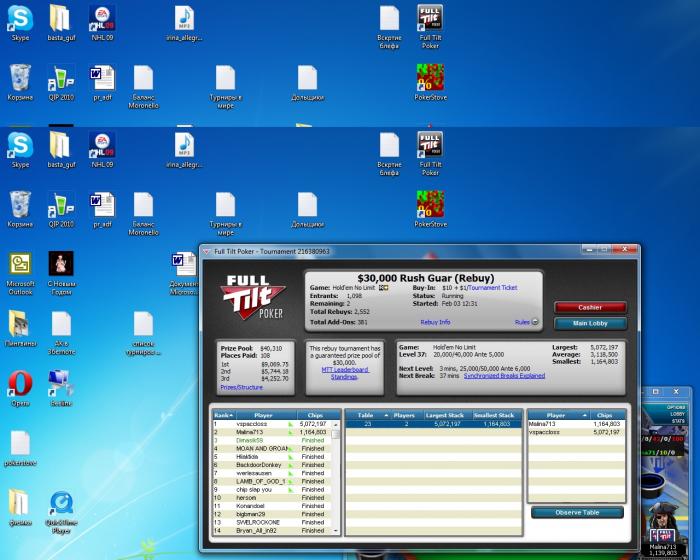Open the network computers shortcut beside Opera

61,389
